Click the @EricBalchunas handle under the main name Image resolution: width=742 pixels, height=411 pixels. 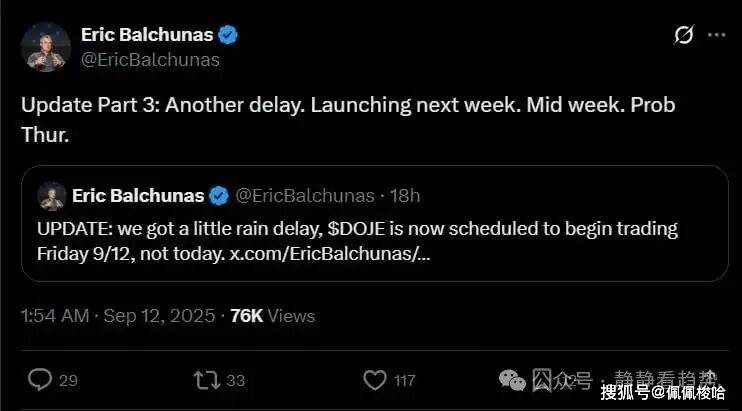(x=150, y=59)
